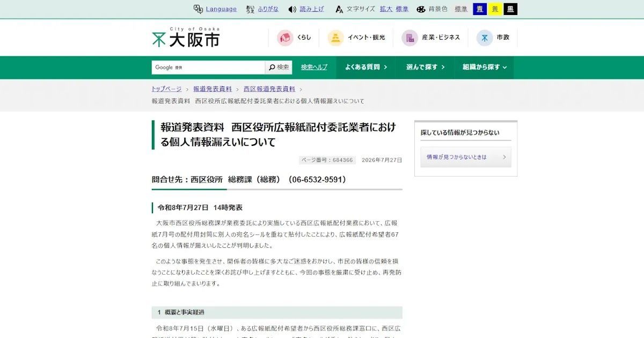This screenshot has height=338, width=644.
Task: Open よくある質問 menu
Action: point(366,67)
